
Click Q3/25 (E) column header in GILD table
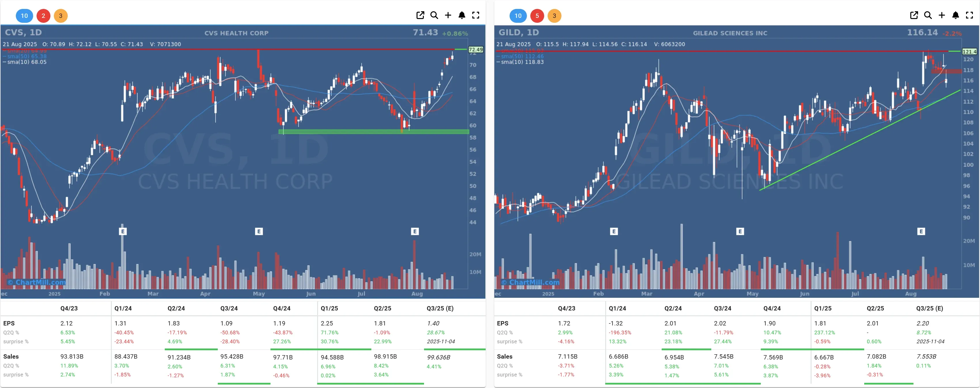[929, 308]
